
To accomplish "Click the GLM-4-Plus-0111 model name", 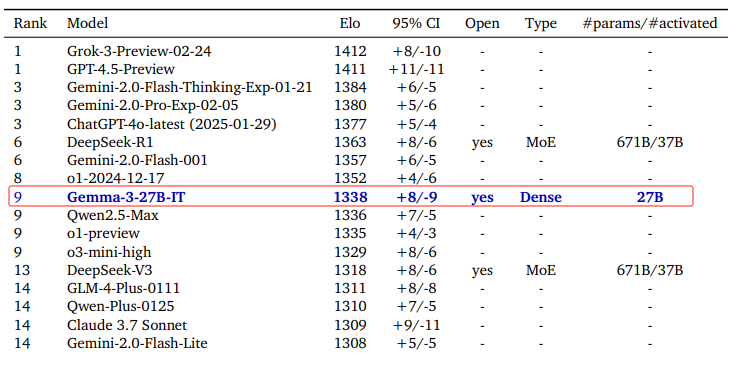I will tap(123, 289).
